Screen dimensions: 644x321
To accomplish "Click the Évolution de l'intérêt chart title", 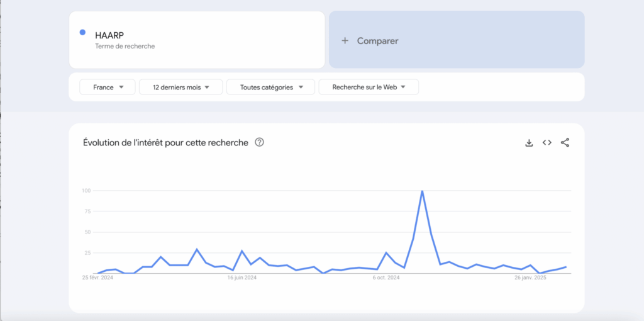I will [165, 142].
